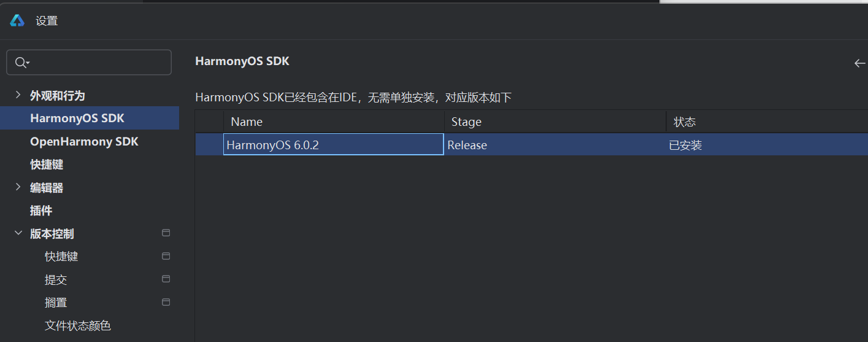
Task: Click the 状态 column header
Action: click(685, 122)
